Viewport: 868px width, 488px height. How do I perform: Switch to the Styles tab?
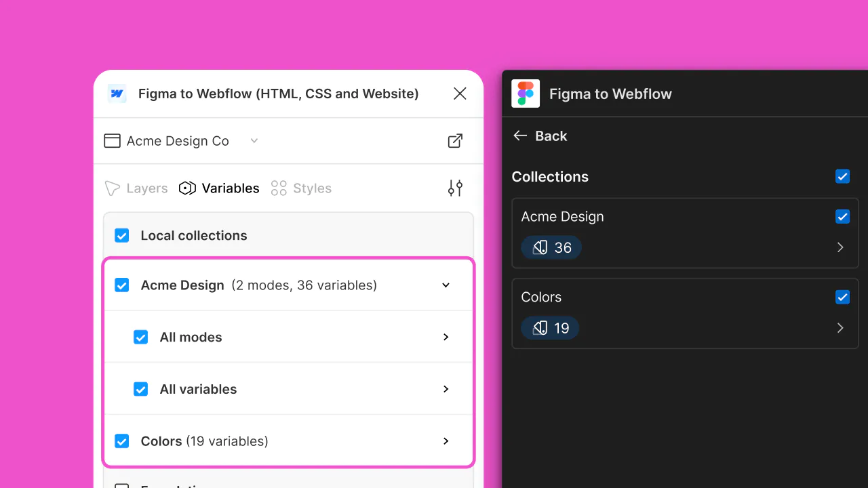[x=301, y=188]
